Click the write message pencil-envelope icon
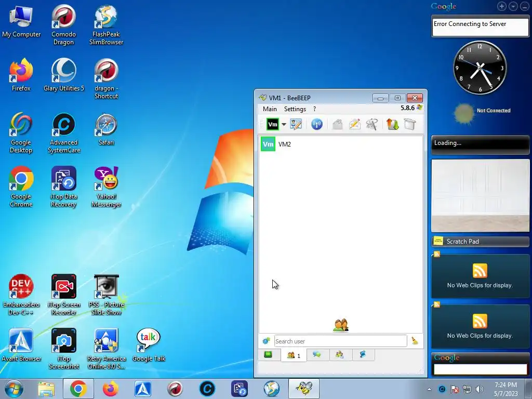This screenshot has height=399, width=532. (x=354, y=124)
